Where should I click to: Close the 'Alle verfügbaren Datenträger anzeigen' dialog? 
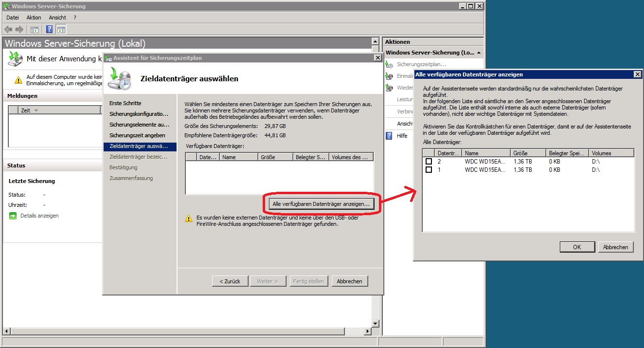pos(637,74)
